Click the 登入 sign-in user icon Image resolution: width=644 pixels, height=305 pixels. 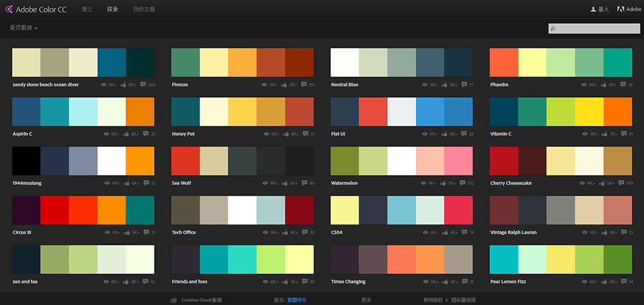pyautogui.click(x=593, y=10)
